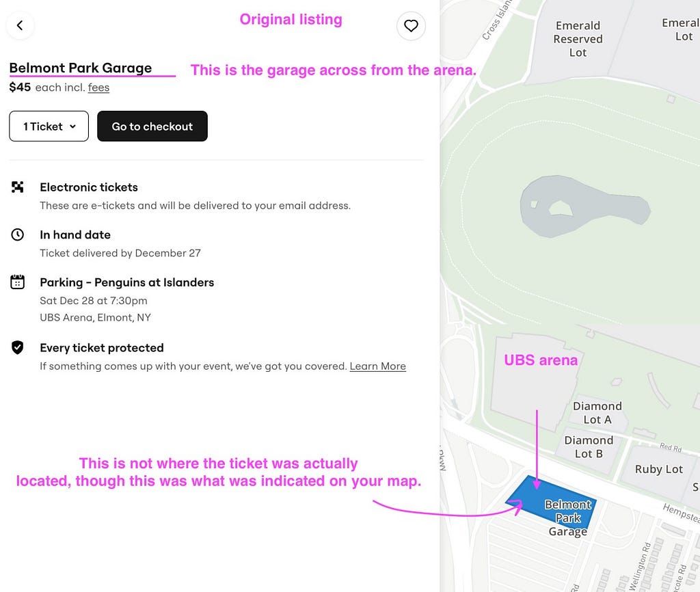The height and width of the screenshot is (592, 700).
Task: Open the Learn More link
Action: pos(377,366)
